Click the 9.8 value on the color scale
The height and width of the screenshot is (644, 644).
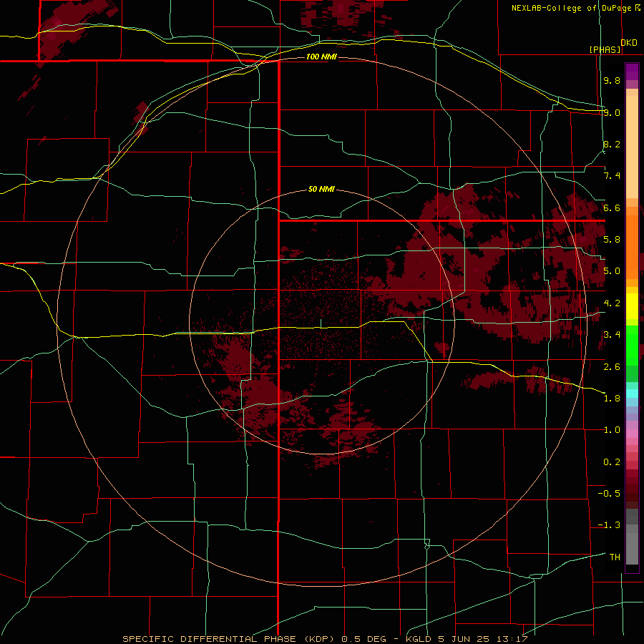(x=612, y=80)
